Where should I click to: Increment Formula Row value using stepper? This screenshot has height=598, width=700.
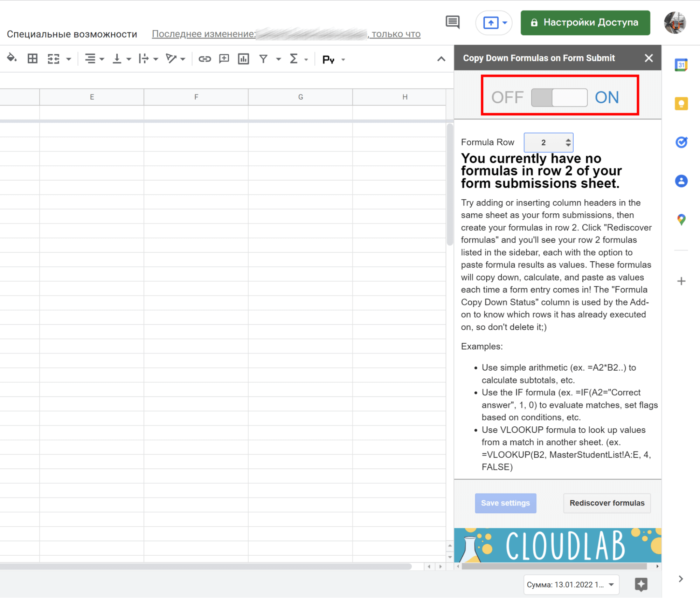567,139
